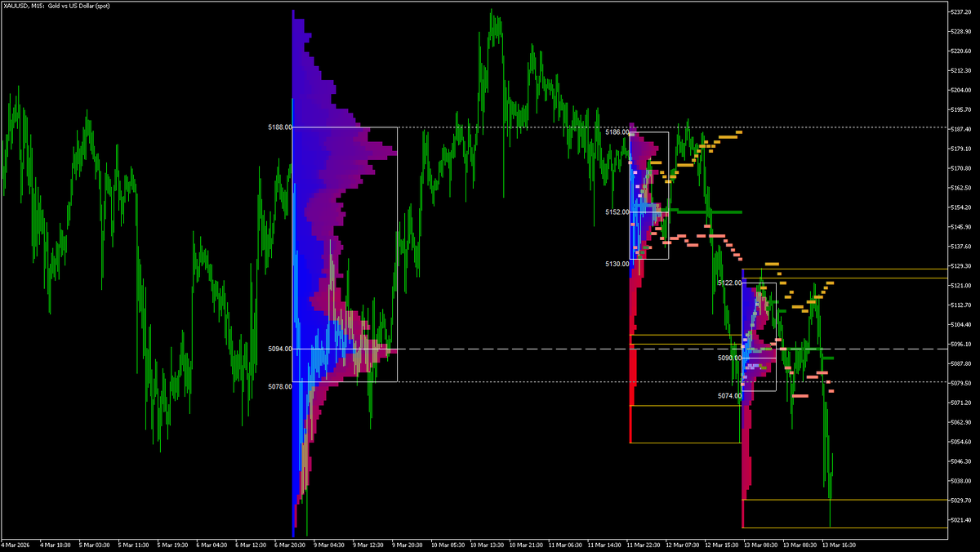The width and height of the screenshot is (980, 552).
Task: Click the 9 Mar 12:30 time label
Action: pyautogui.click(x=369, y=544)
